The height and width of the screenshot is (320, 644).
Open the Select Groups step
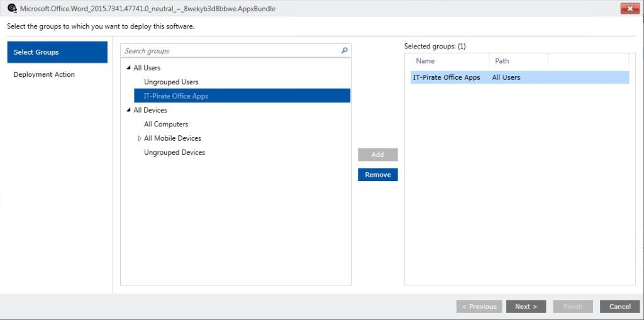[57, 52]
